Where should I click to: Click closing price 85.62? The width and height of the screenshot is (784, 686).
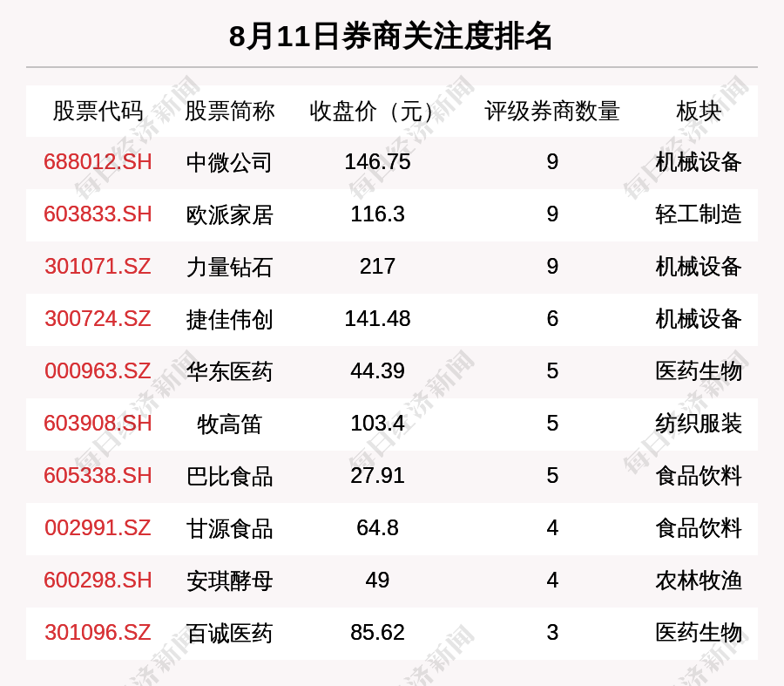377,633
